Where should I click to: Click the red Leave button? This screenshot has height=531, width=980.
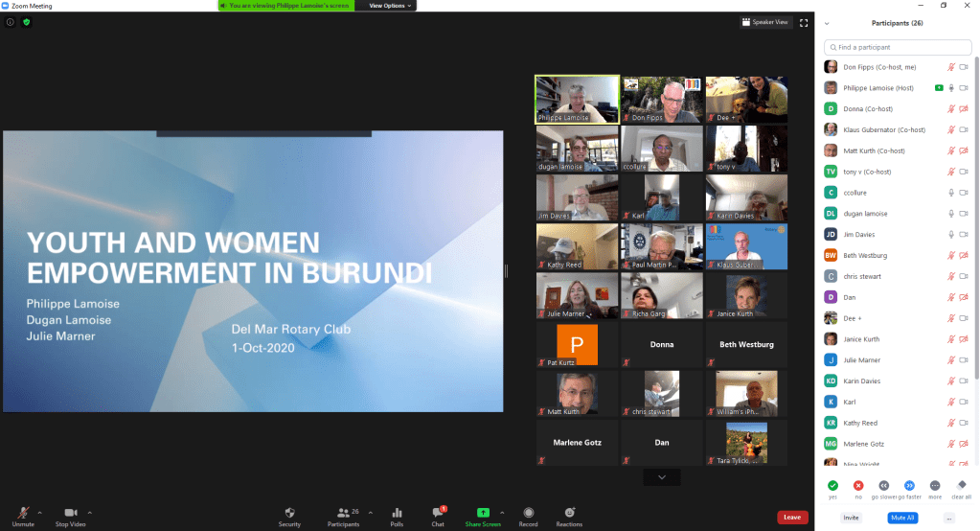coord(791,518)
